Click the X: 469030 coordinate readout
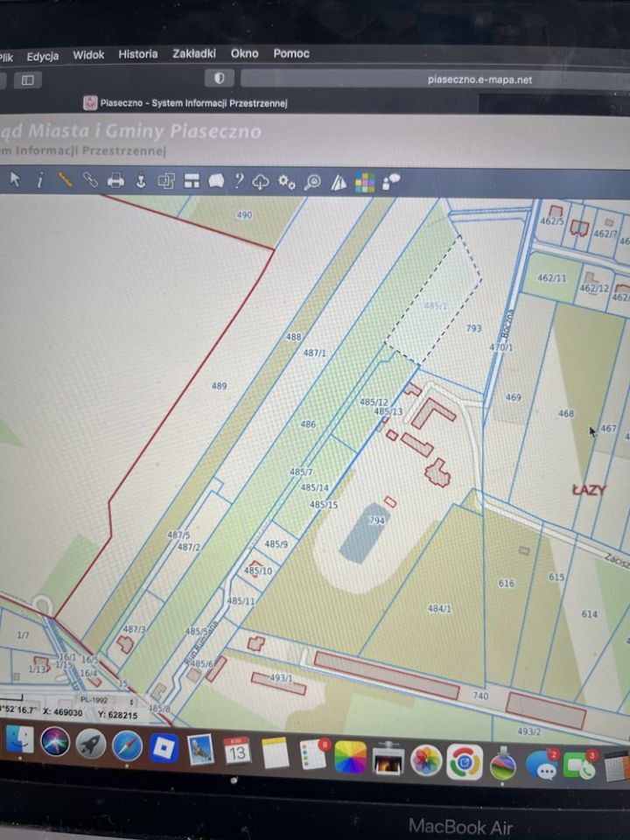The width and height of the screenshot is (630, 840). click(63, 712)
